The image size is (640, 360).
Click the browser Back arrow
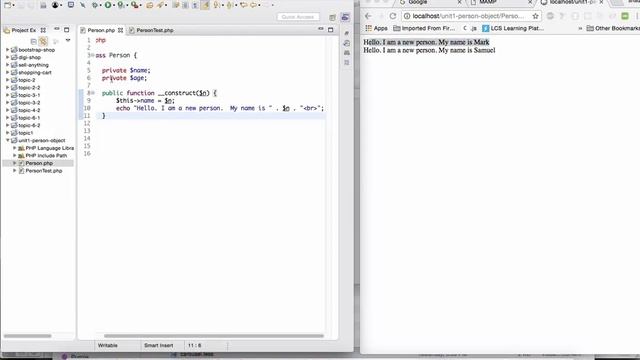(368, 16)
